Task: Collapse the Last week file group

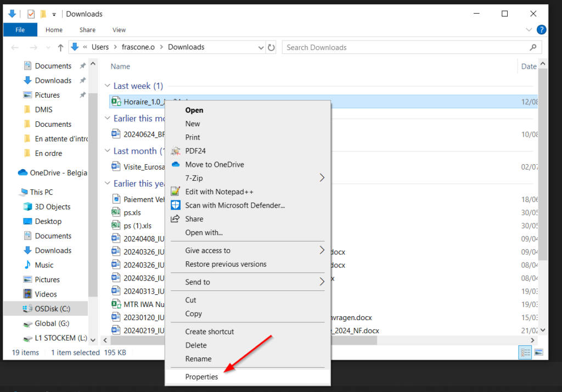Action: coord(108,86)
